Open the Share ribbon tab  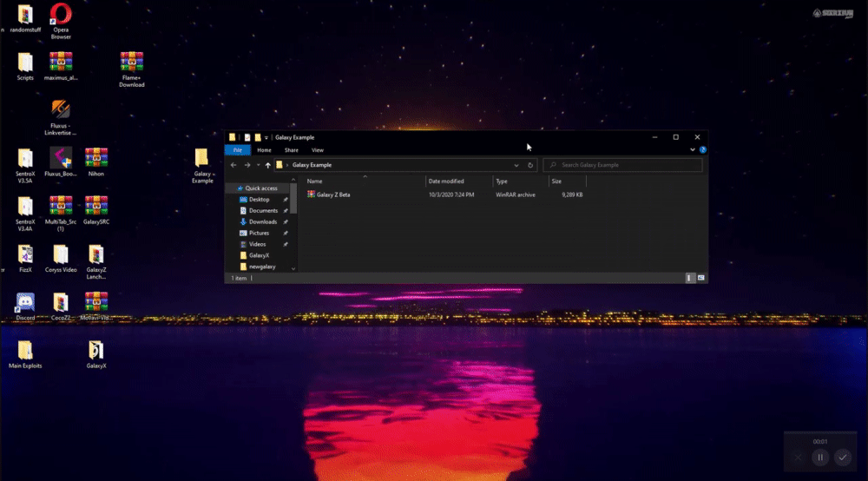(x=291, y=150)
